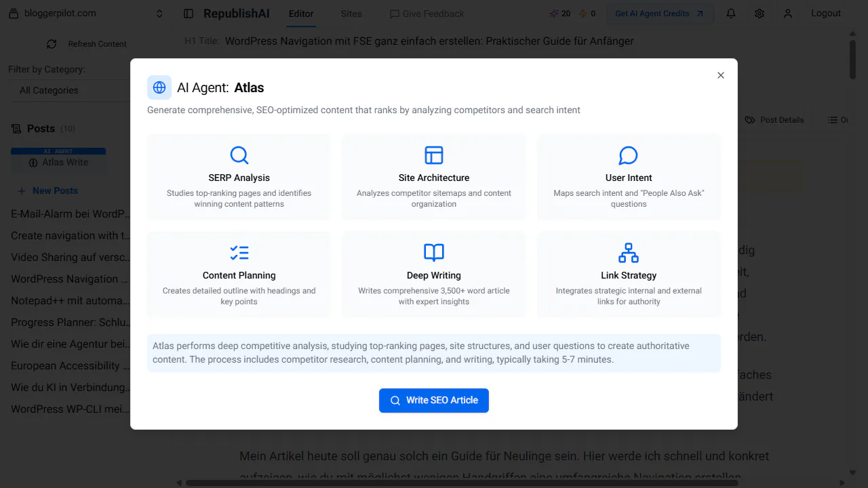Click the User Intent speech bubble icon

(629, 155)
